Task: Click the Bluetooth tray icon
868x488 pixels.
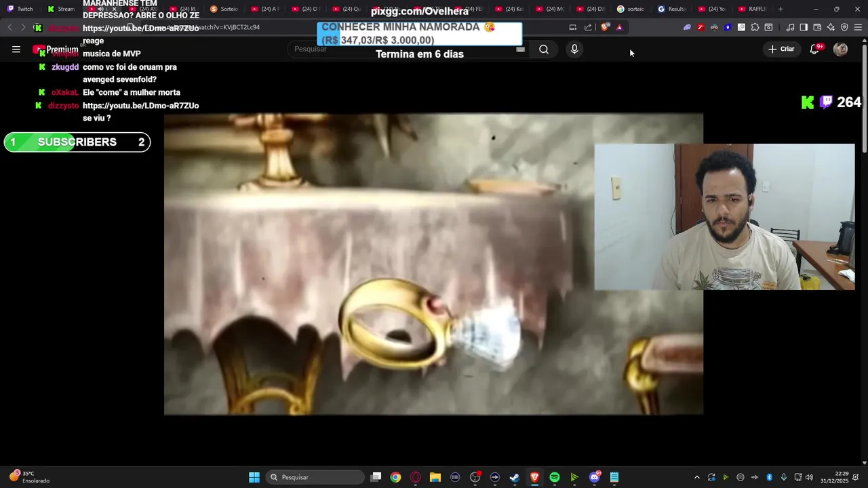Action: [769, 477]
